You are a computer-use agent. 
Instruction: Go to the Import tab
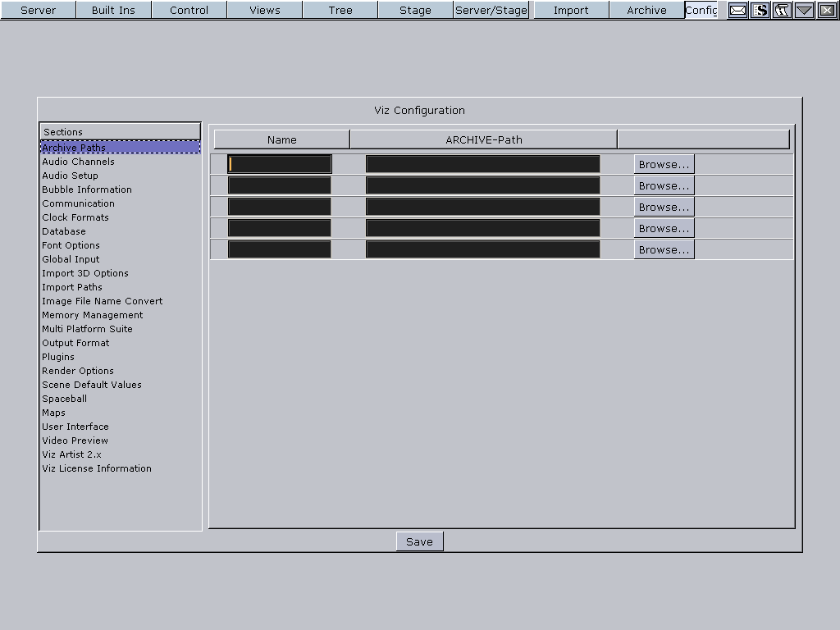tap(571, 10)
